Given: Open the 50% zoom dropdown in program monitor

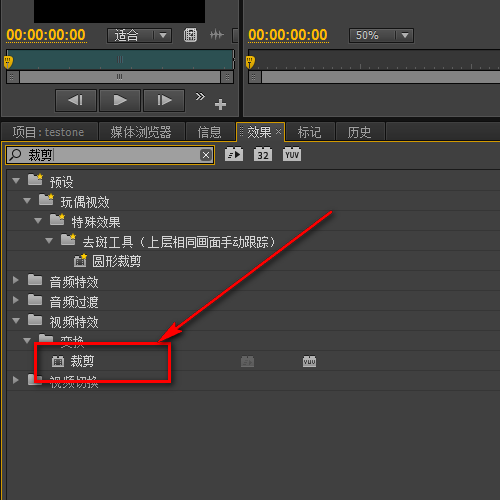Looking at the screenshot, I should [381, 35].
